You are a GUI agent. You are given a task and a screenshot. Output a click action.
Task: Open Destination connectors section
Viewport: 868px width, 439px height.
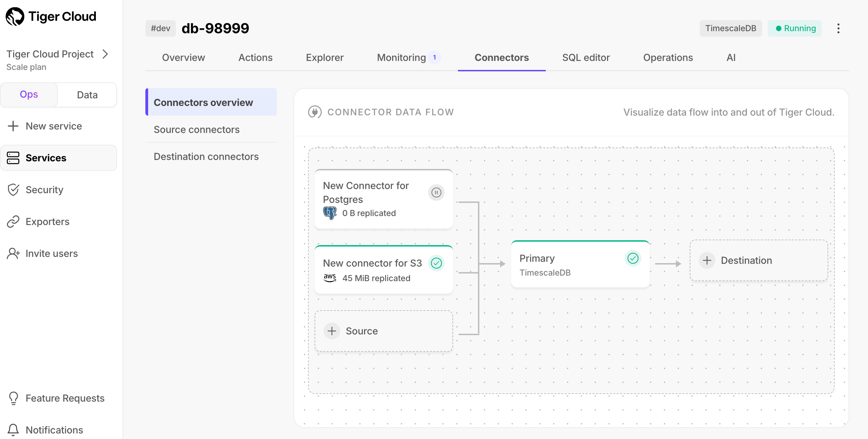pyautogui.click(x=211, y=156)
